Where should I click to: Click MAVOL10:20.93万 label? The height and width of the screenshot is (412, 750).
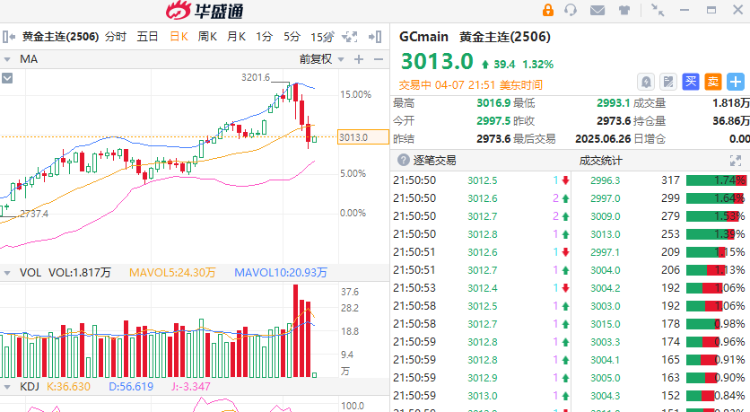[281, 273]
